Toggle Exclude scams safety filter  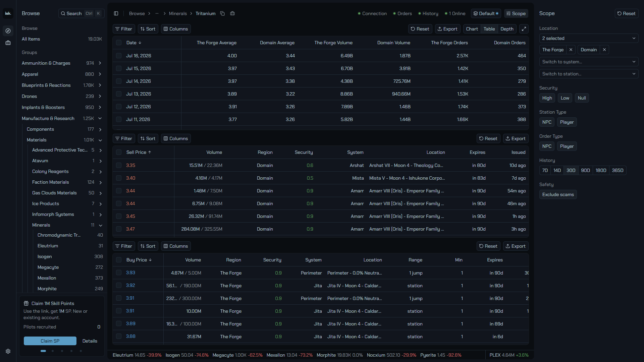558,194
